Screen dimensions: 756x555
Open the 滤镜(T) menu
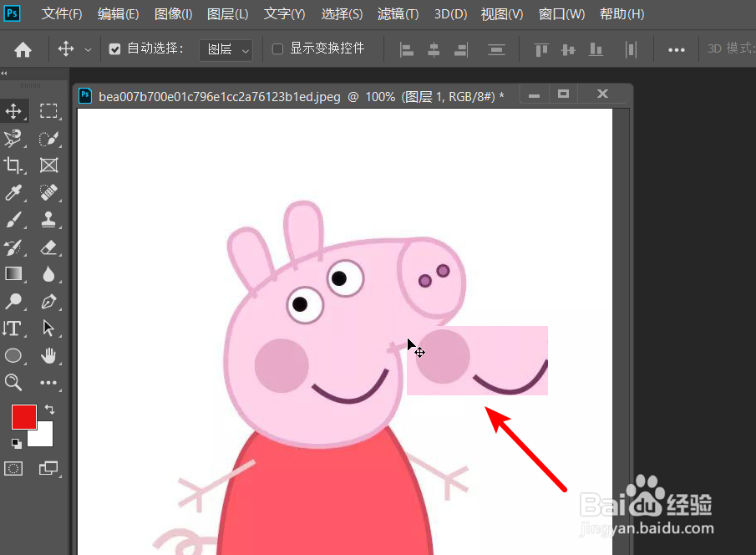[x=398, y=14]
